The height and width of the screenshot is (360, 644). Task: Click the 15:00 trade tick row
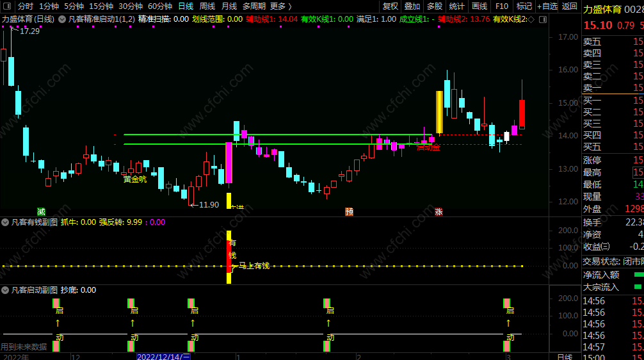click(613, 357)
